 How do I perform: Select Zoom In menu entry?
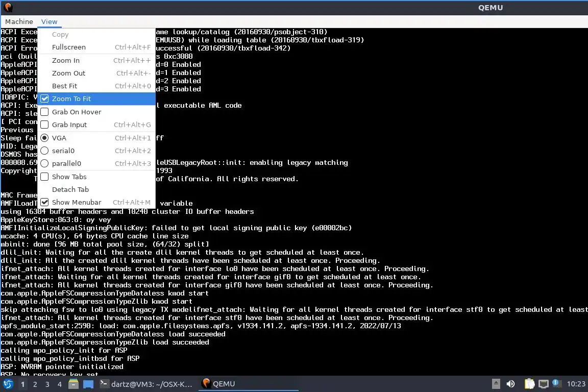pyautogui.click(x=96, y=60)
